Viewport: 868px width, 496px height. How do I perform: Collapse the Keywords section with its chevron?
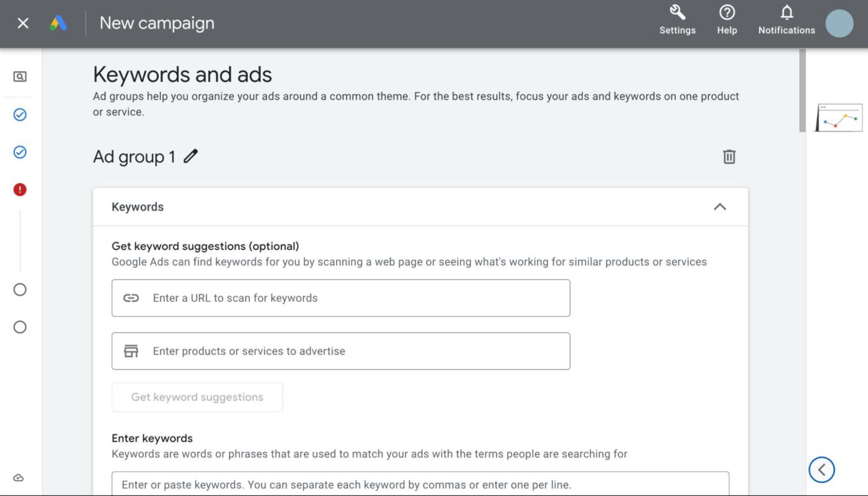pos(719,206)
